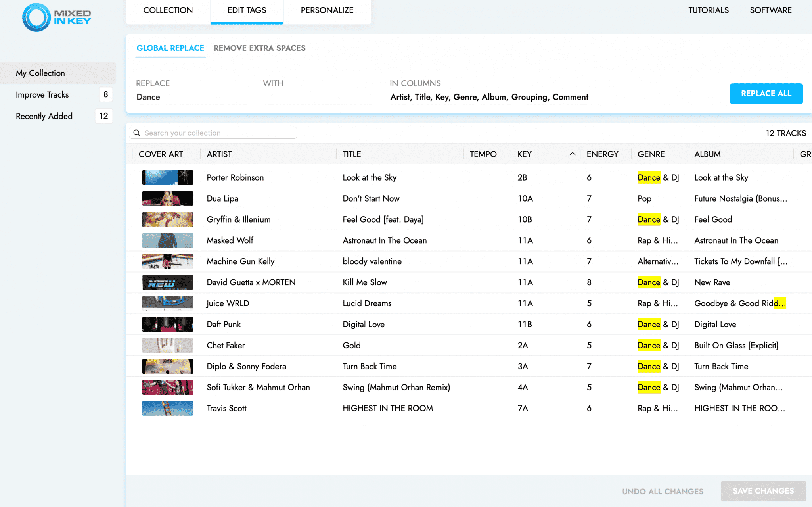Screen dimensions: 812x507
Task: Click the Mixed In Key logo
Action: [57, 17]
